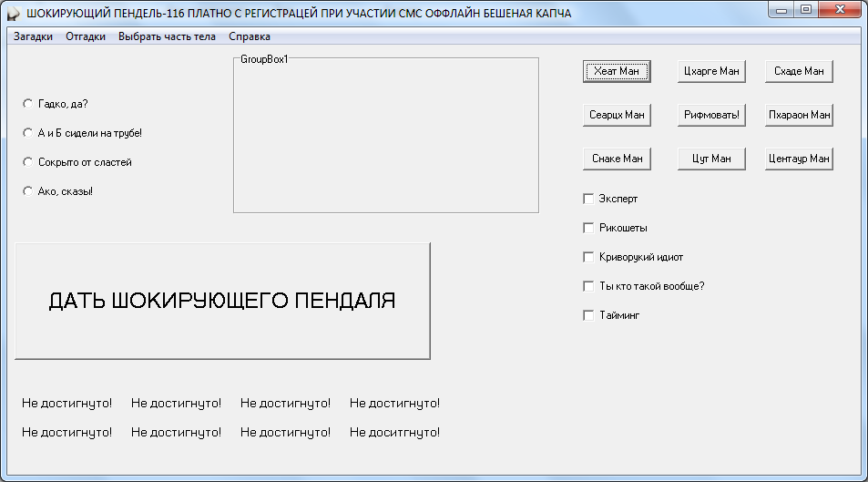Choose the Сокрыто от сластей radio button
The height and width of the screenshot is (482, 868).
coord(27,162)
